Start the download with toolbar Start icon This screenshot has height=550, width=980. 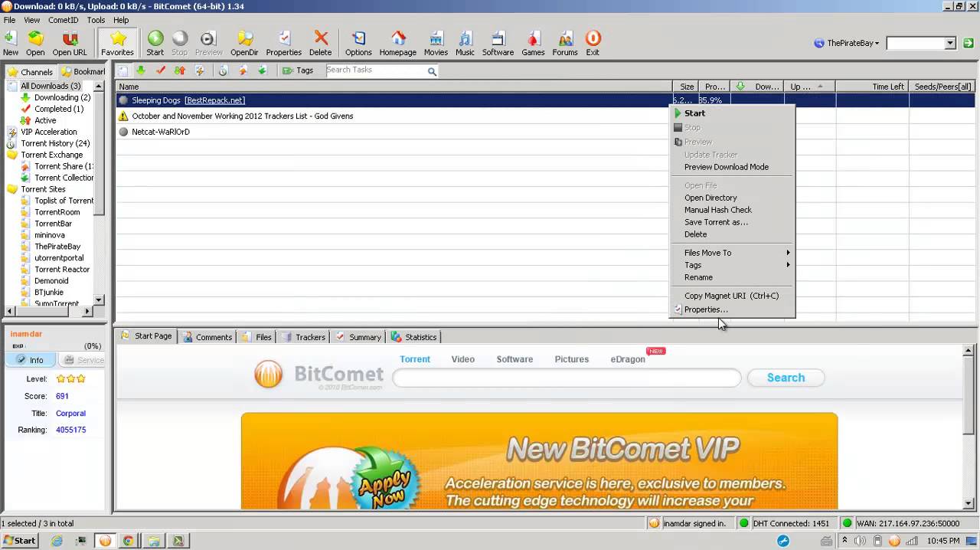coord(155,43)
